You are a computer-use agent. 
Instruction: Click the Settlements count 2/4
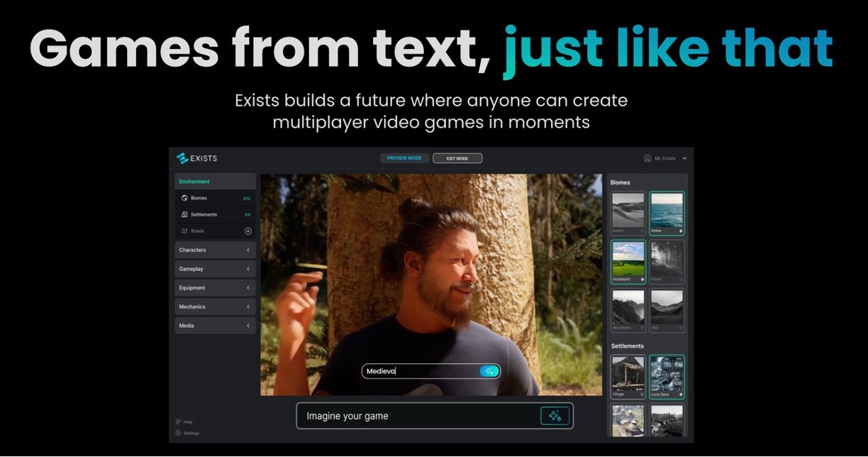point(247,215)
